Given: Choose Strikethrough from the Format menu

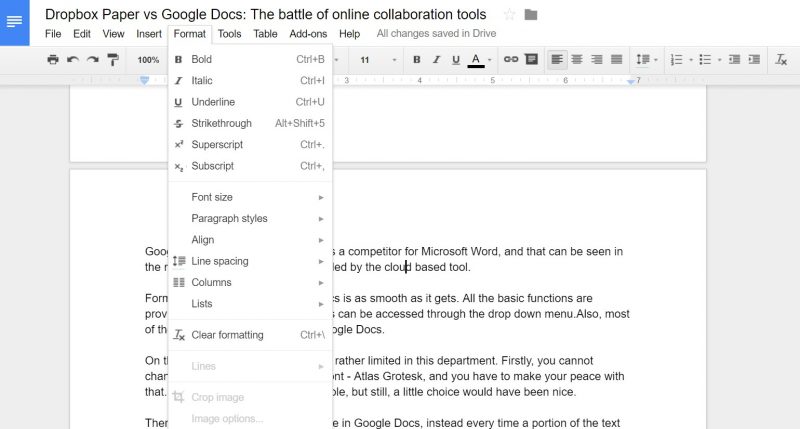Looking at the screenshot, I should 250,123.
